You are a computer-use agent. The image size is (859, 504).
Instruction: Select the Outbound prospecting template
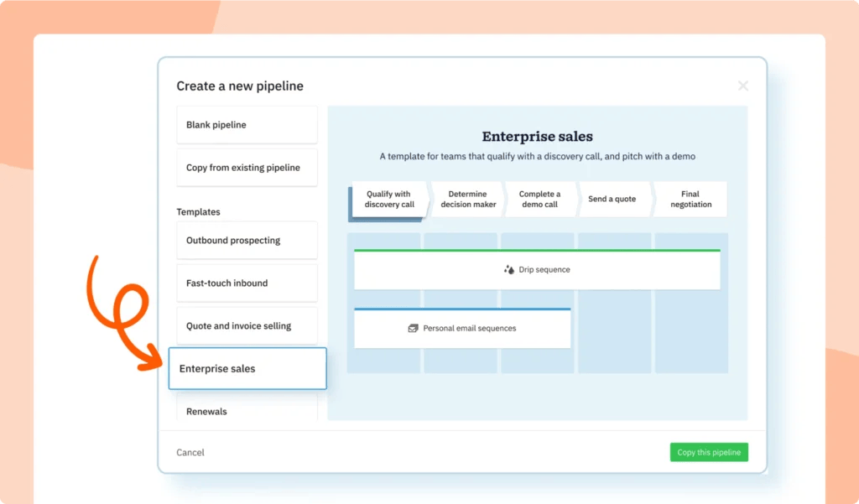[x=247, y=240]
